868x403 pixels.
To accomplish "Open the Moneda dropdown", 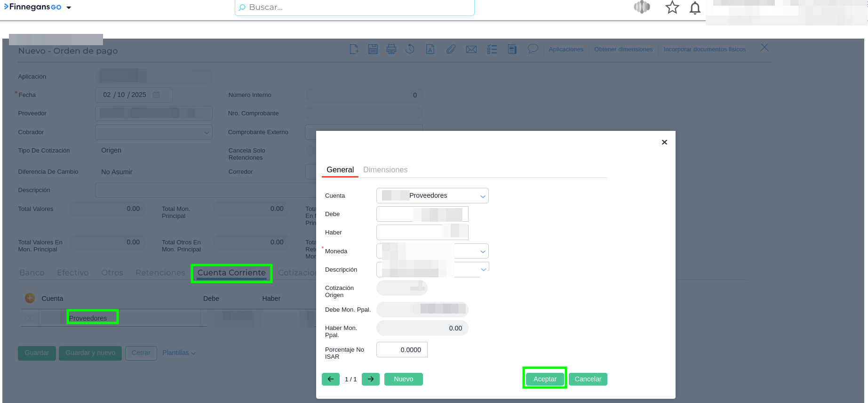I will pos(482,251).
